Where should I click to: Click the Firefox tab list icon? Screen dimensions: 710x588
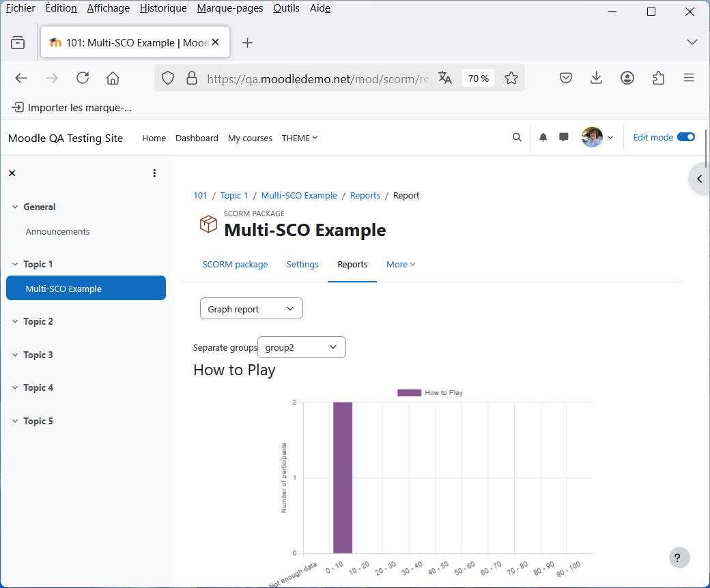[18, 42]
